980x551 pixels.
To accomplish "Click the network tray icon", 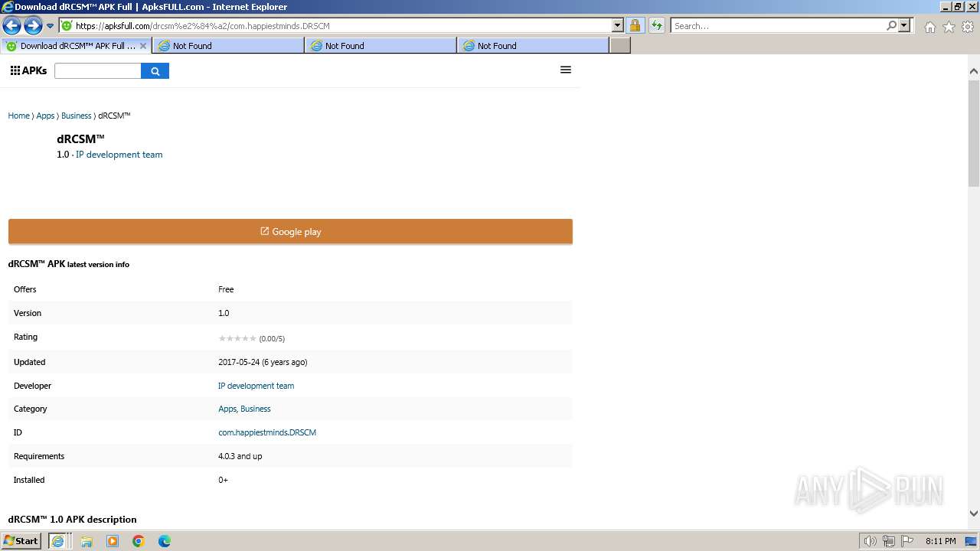I will (x=889, y=541).
